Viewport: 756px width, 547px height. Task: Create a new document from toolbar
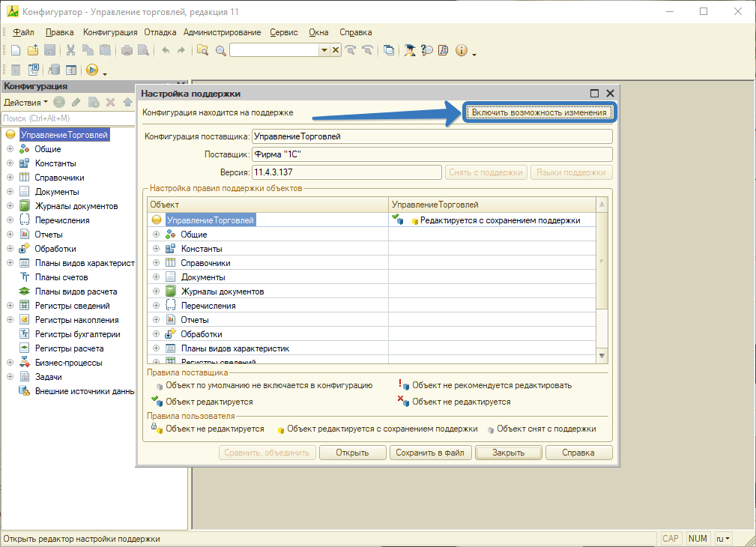point(15,50)
